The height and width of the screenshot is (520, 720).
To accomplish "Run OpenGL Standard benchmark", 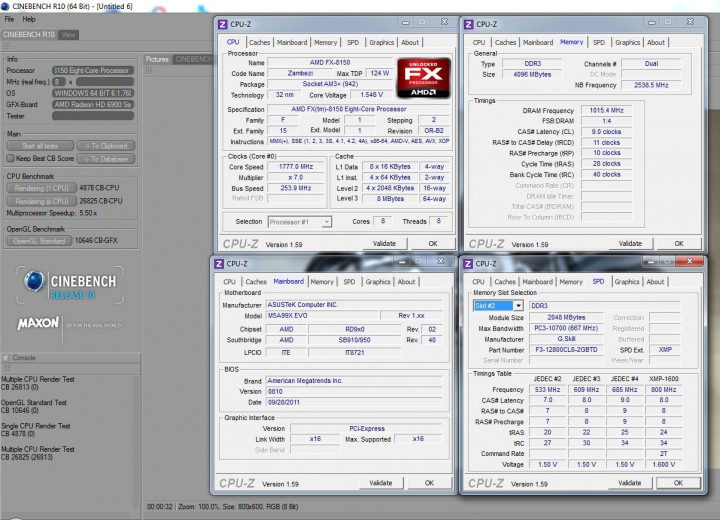I will coord(39,241).
